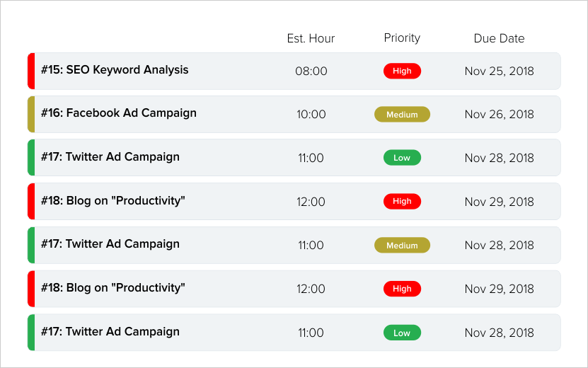Sort by the Priority column header

pos(402,38)
